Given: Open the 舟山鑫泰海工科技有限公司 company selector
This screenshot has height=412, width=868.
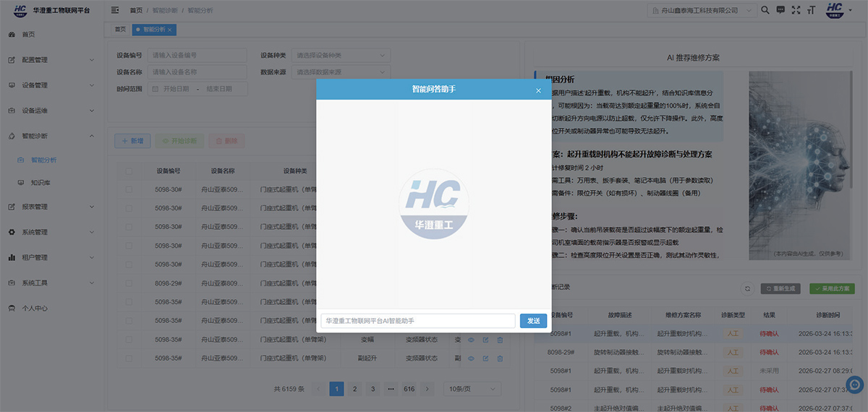Looking at the screenshot, I should click(x=701, y=10).
